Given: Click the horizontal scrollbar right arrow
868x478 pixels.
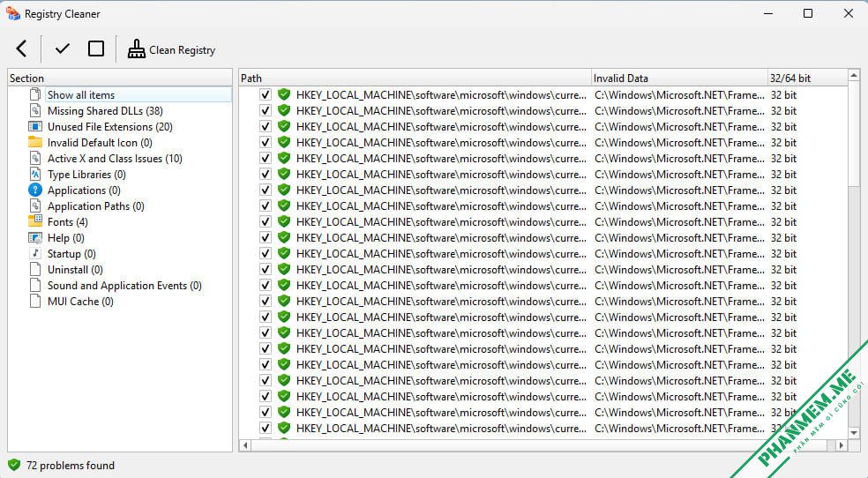Looking at the screenshot, I should pos(842,444).
